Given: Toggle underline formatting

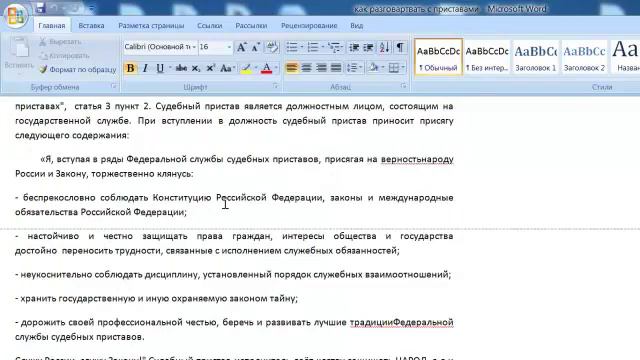Looking at the screenshot, I should pos(160,68).
